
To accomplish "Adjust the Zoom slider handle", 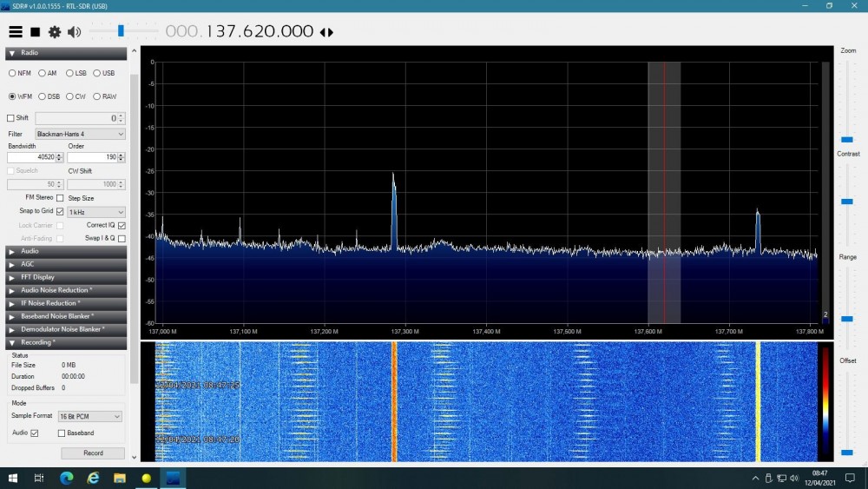I will [x=847, y=140].
